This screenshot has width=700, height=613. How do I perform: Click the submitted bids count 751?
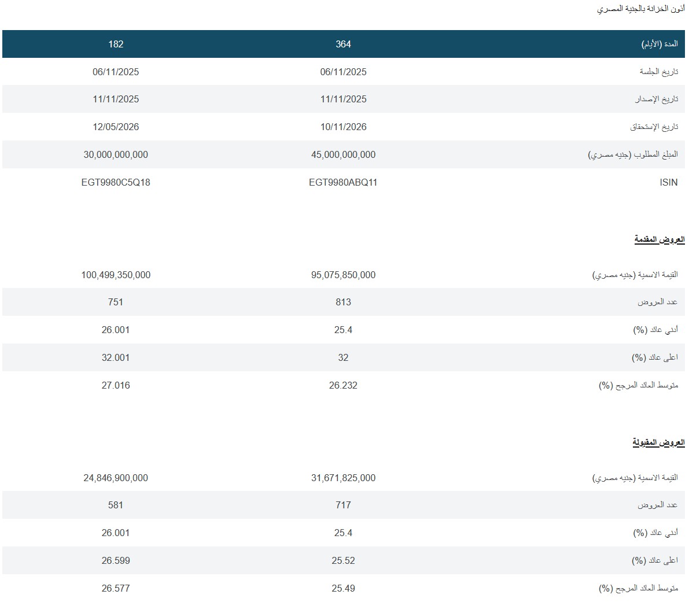tap(116, 302)
